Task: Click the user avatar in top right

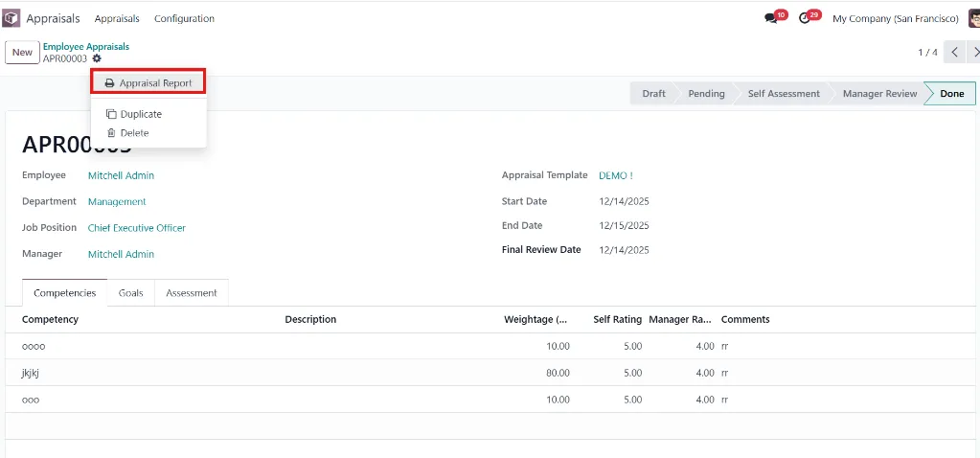Action: (973, 19)
